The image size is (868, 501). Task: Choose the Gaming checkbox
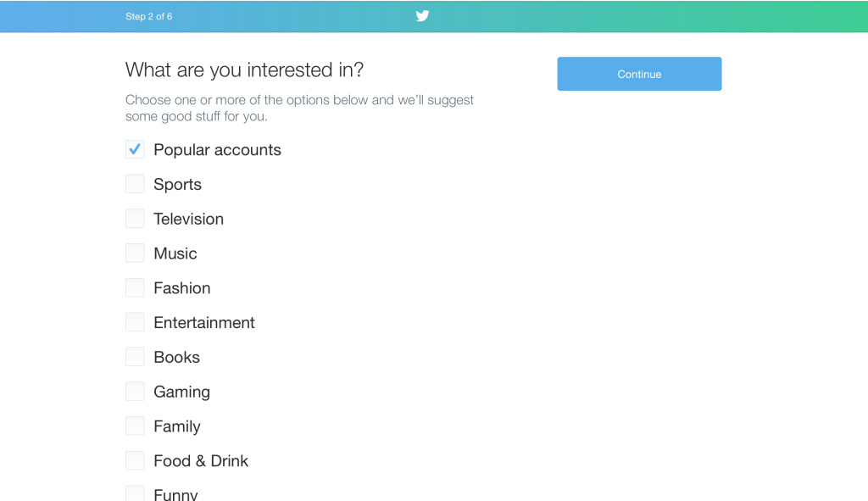coord(135,392)
